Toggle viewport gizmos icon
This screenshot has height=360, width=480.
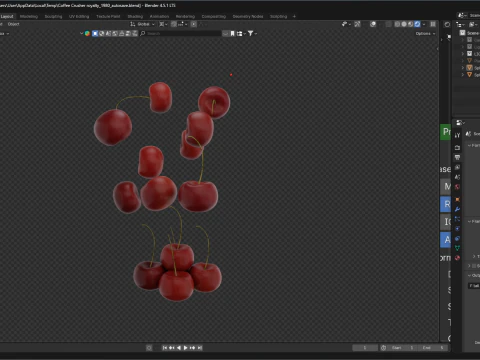357,24
